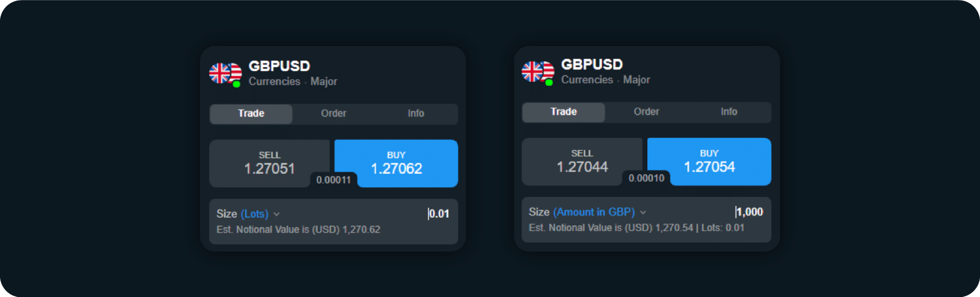
Task: Click the amount input showing 1,000
Action: [749, 212]
